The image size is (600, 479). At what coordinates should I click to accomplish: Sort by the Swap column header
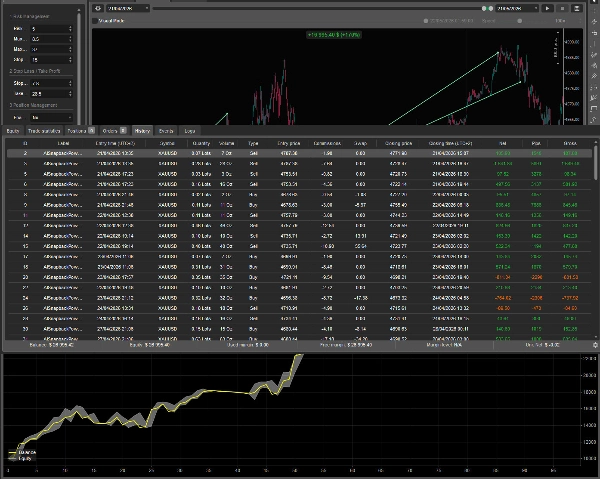(360, 143)
